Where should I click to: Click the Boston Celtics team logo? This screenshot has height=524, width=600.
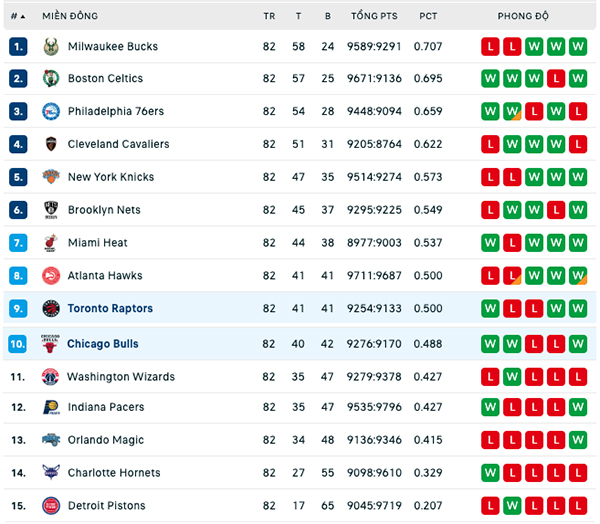pos(51,78)
